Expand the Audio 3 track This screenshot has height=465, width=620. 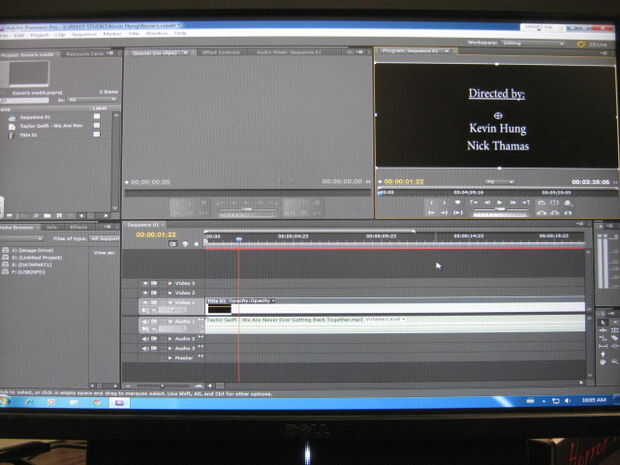[170, 348]
